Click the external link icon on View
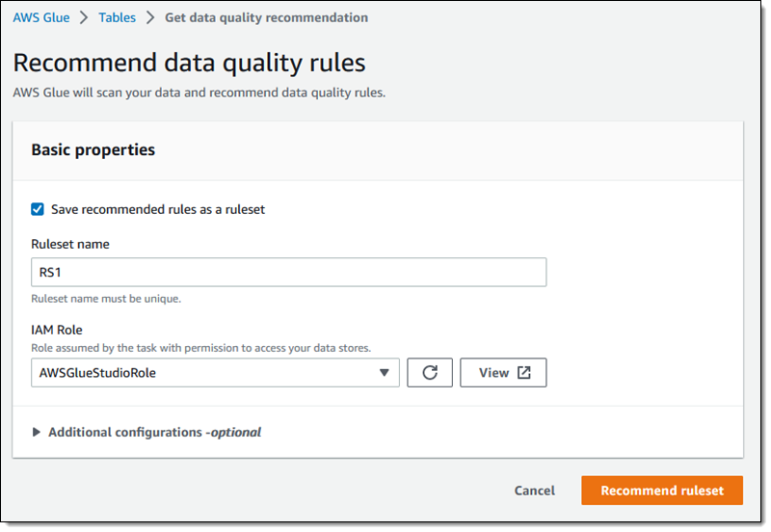This screenshot has height=532, width=771. (x=524, y=373)
